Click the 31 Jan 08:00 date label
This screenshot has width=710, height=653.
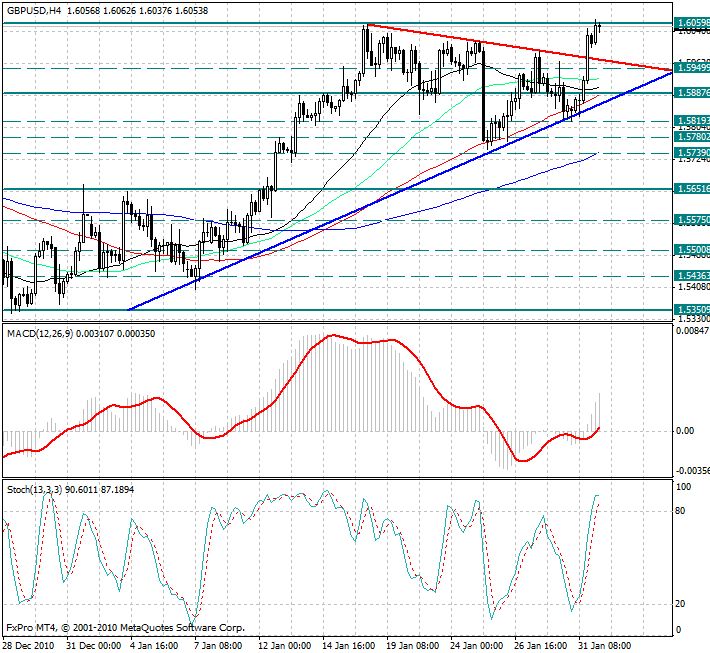(x=604, y=646)
